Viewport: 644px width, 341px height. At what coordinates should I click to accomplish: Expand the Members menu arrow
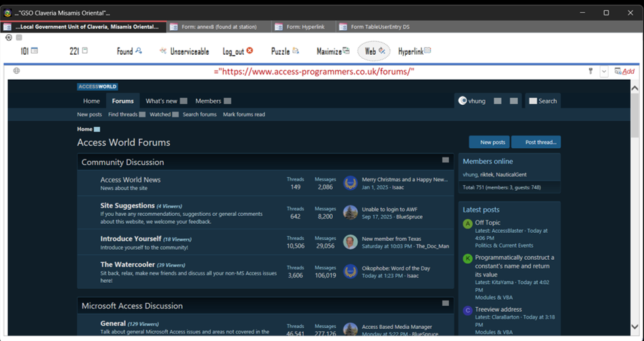click(227, 101)
